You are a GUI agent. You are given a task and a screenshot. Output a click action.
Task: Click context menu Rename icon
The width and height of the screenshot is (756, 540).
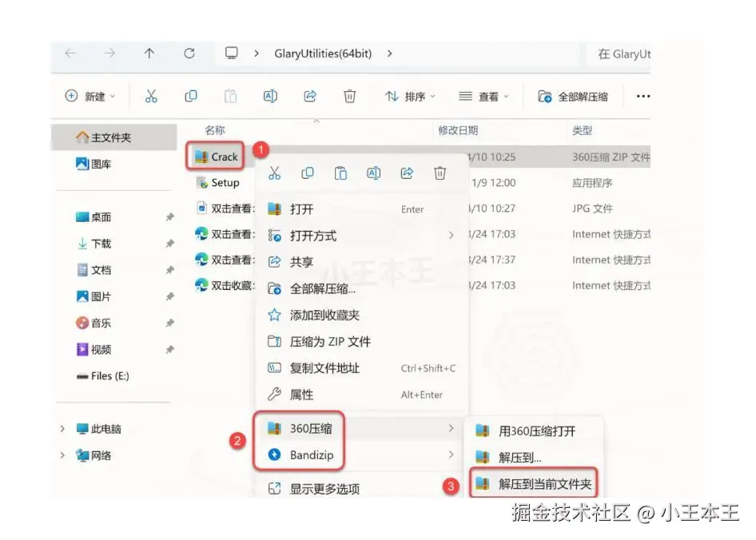(x=374, y=173)
